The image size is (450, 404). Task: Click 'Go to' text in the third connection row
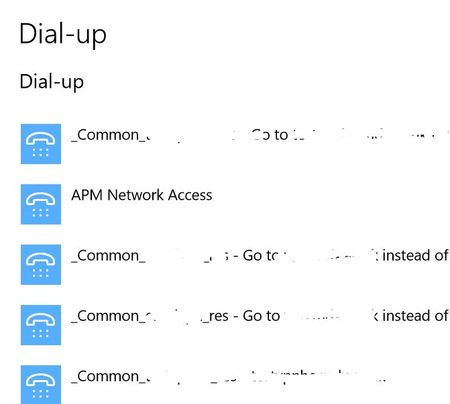(x=260, y=256)
